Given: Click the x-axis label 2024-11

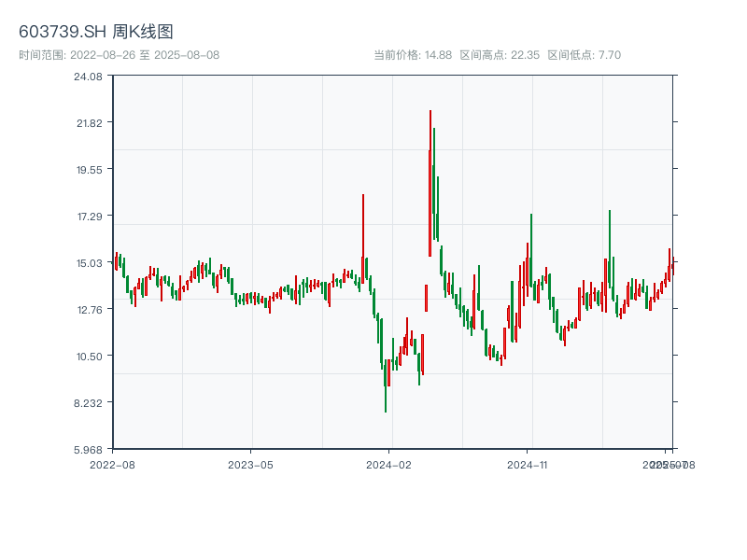Looking at the screenshot, I should (x=528, y=465).
